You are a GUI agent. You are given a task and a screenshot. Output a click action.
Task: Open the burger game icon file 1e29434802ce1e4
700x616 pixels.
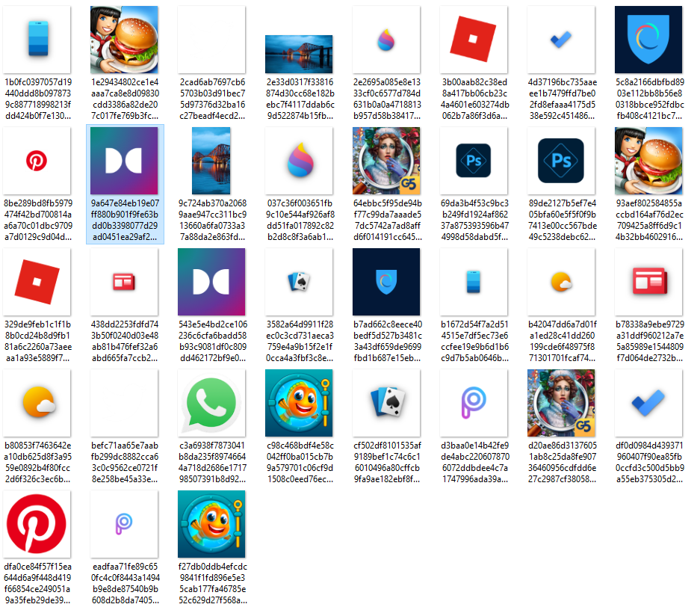click(x=124, y=40)
